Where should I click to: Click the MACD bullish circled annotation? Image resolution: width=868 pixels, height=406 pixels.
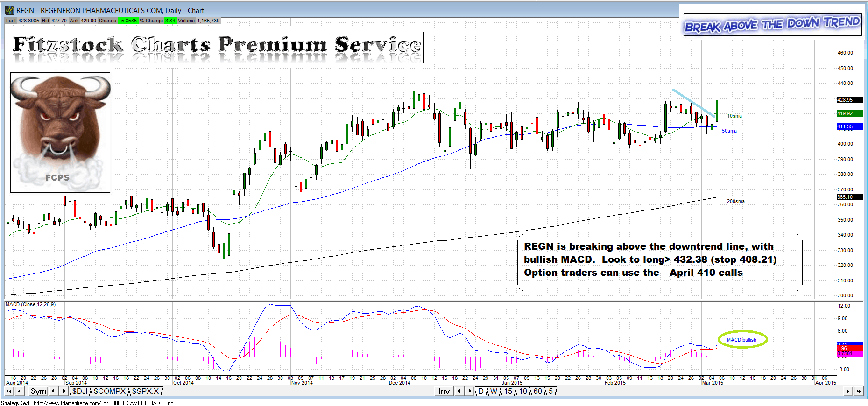(742, 340)
